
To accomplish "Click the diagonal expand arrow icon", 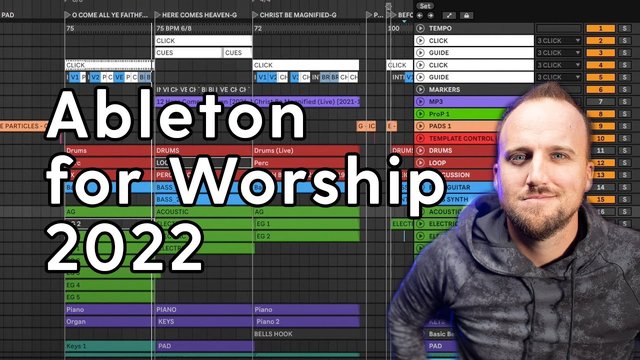I will [x=449, y=16].
